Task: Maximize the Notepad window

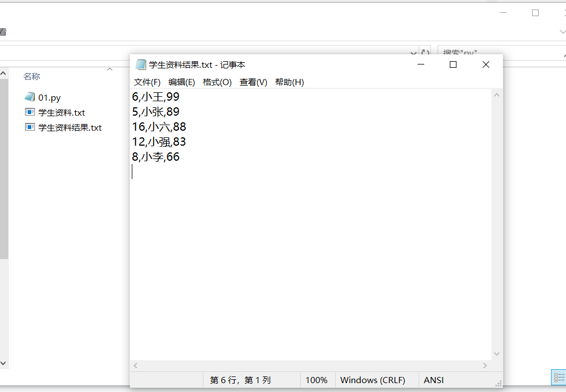Action: [453, 64]
